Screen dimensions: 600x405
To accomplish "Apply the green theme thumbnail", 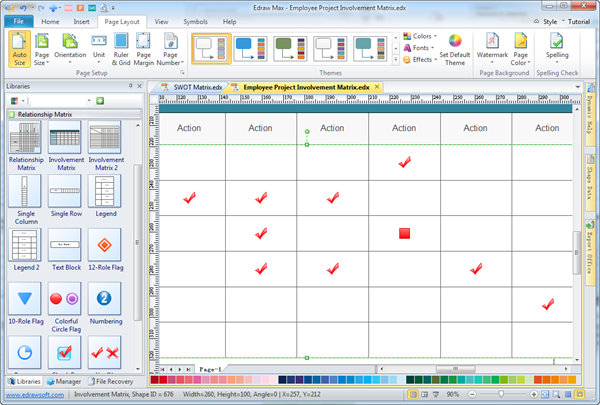I will (x=290, y=49).
